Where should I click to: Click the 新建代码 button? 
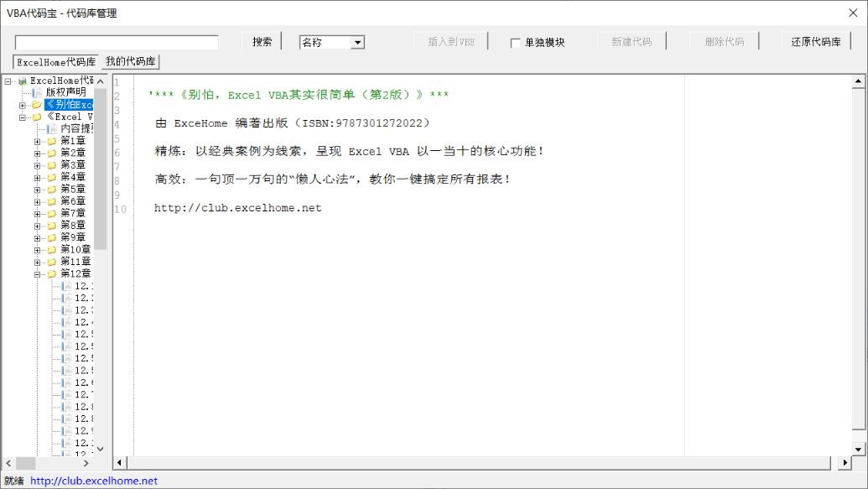(632, 42)
